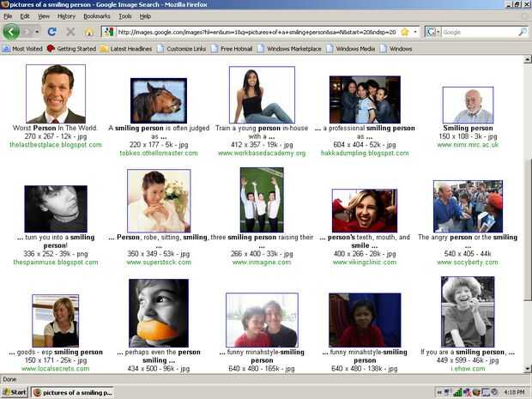Screen dimensions: 532x399
Task: Expand the address bar history dropdown
Action: tap(415, 32)
